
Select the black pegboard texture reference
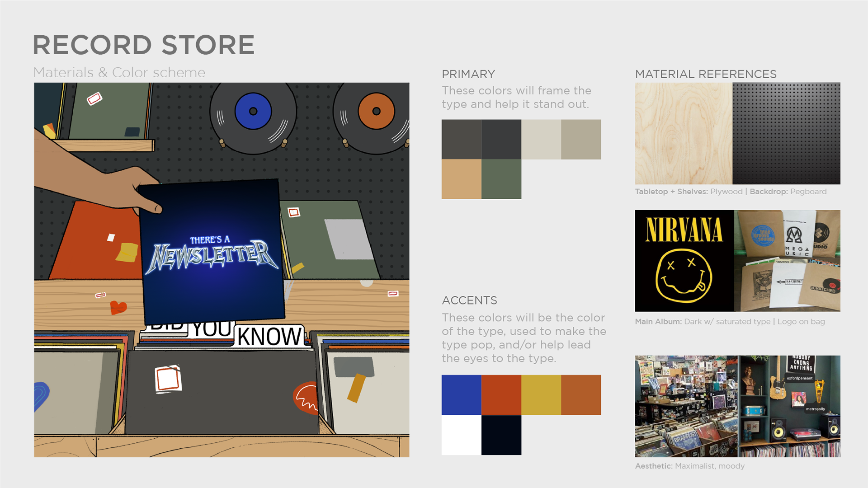[x=786, y=133]
